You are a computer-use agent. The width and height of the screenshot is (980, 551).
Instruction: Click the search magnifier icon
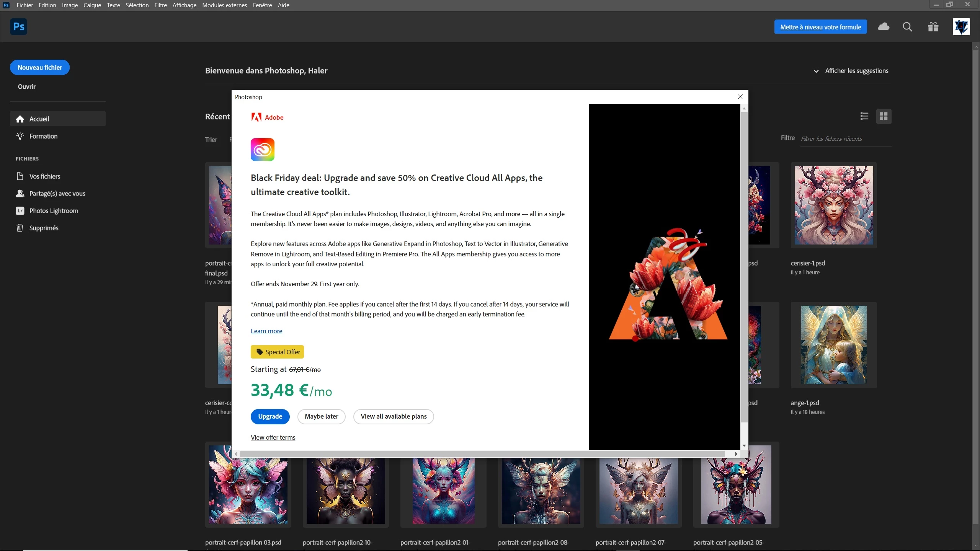point(907,27)
